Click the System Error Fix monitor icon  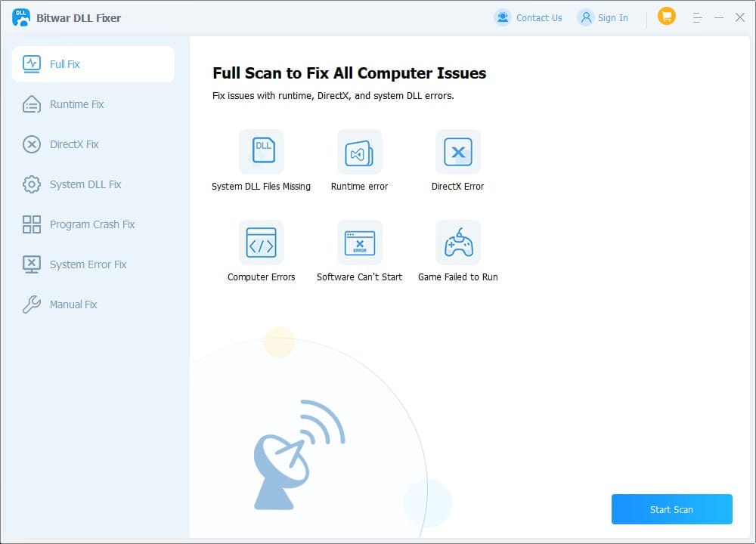click(32, 264)
